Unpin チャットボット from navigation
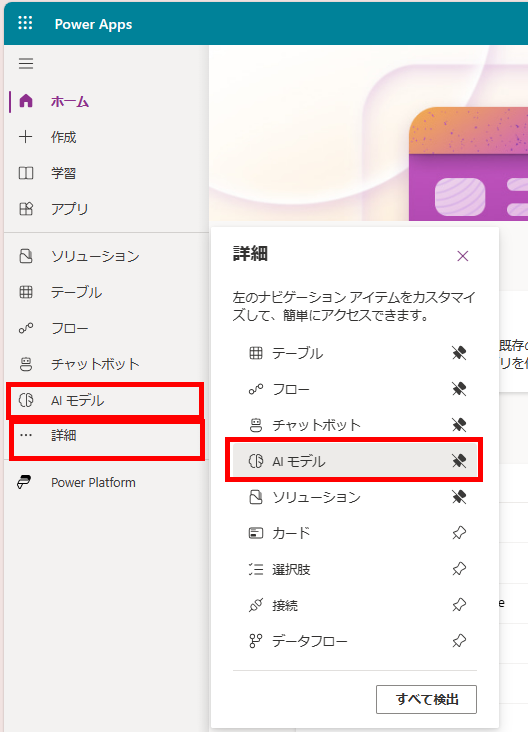Screen dimensions: 528x732 (x=459, y=425)
